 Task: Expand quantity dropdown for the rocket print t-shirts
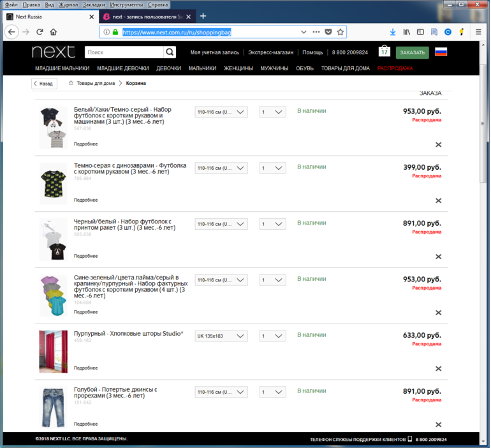coord(272,225)
